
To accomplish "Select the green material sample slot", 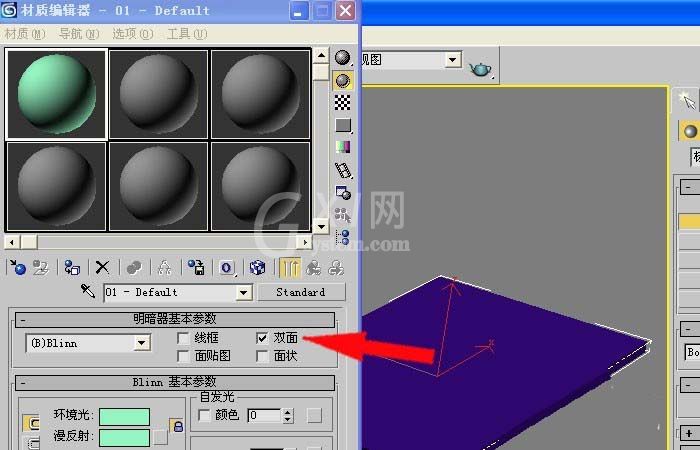I will point(56,94).
